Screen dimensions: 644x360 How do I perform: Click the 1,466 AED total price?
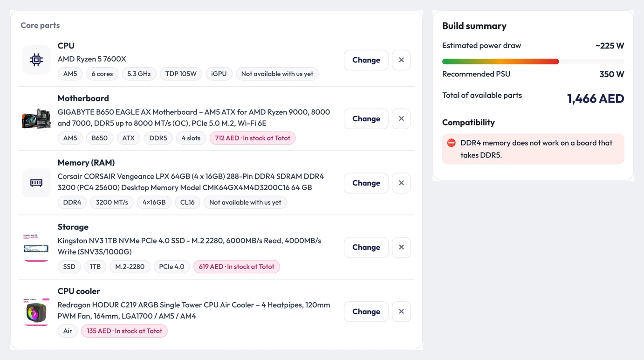596,99
